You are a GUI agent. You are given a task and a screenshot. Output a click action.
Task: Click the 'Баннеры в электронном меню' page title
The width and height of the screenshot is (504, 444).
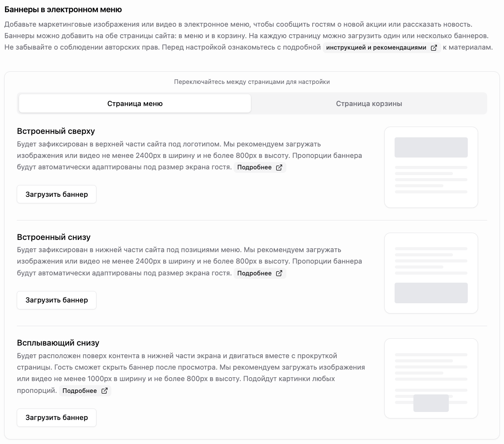63,10
